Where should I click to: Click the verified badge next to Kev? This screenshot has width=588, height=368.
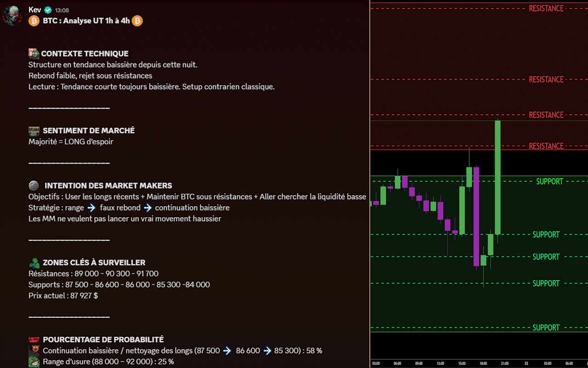(x=48, y=10)
